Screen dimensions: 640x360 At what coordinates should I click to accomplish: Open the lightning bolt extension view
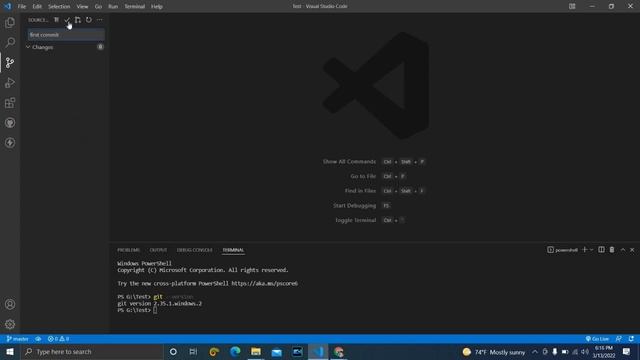[10, 142]
